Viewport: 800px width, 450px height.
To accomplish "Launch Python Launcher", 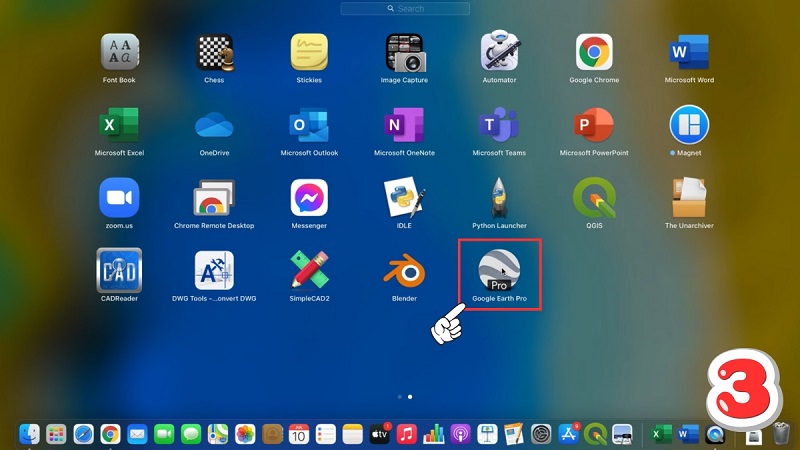I will 499,197.
